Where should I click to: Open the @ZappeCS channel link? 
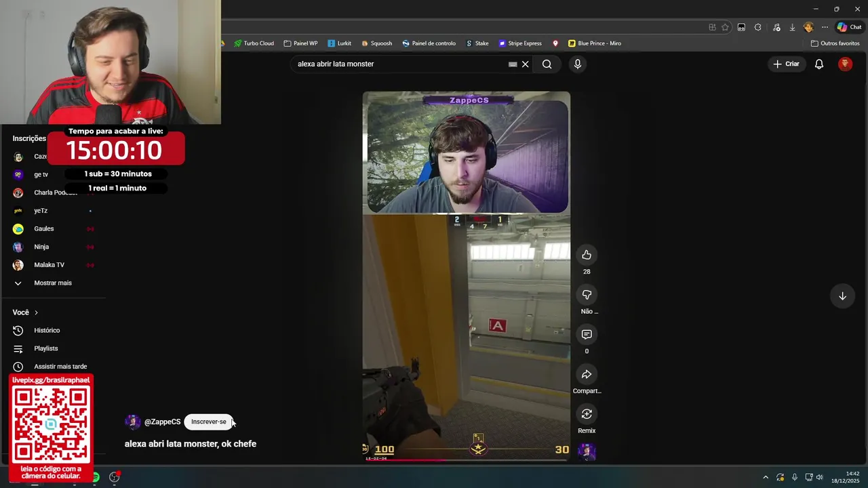click(x=162, y=422)
